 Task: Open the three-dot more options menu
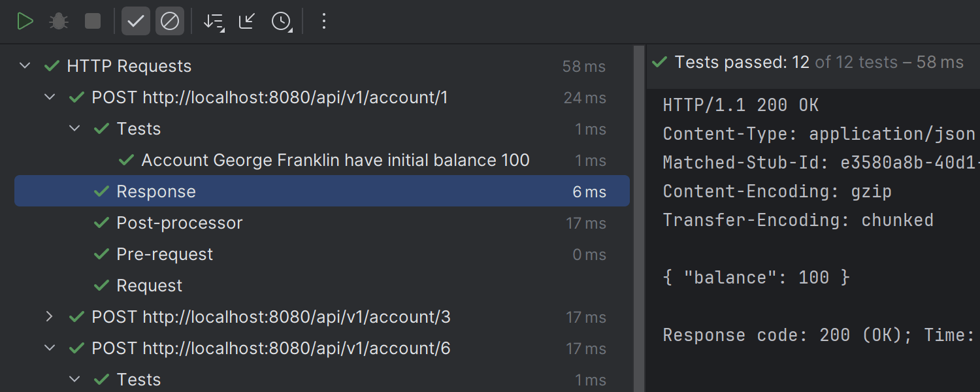(323, 22)
